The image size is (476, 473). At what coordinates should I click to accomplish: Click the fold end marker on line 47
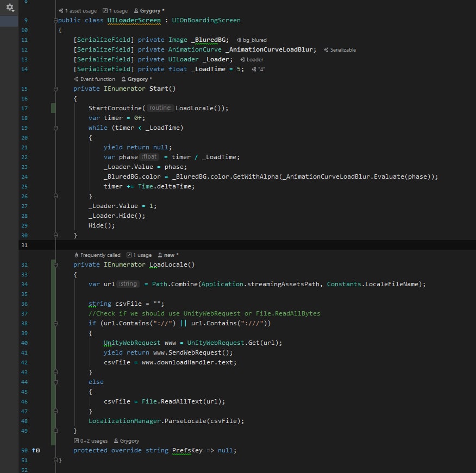tap(55, 411)
